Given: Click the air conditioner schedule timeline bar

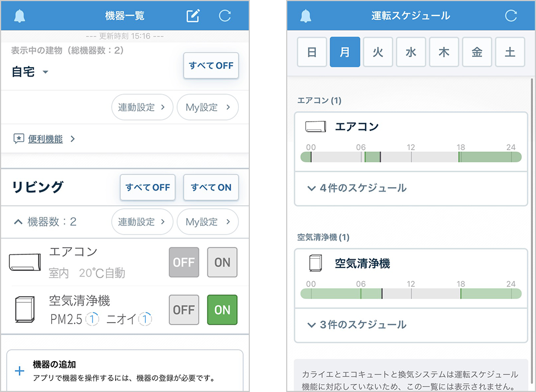Looking at the screenshot, I should [x=411, y=157].
